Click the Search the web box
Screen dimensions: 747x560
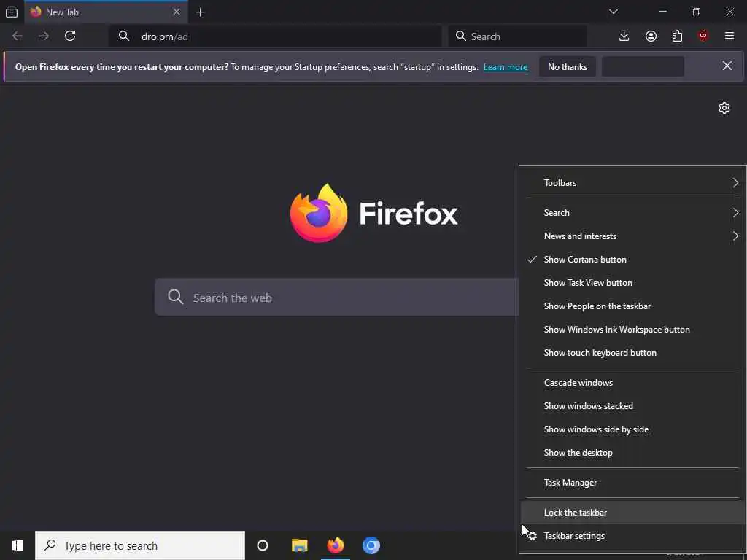click(336, 297)
